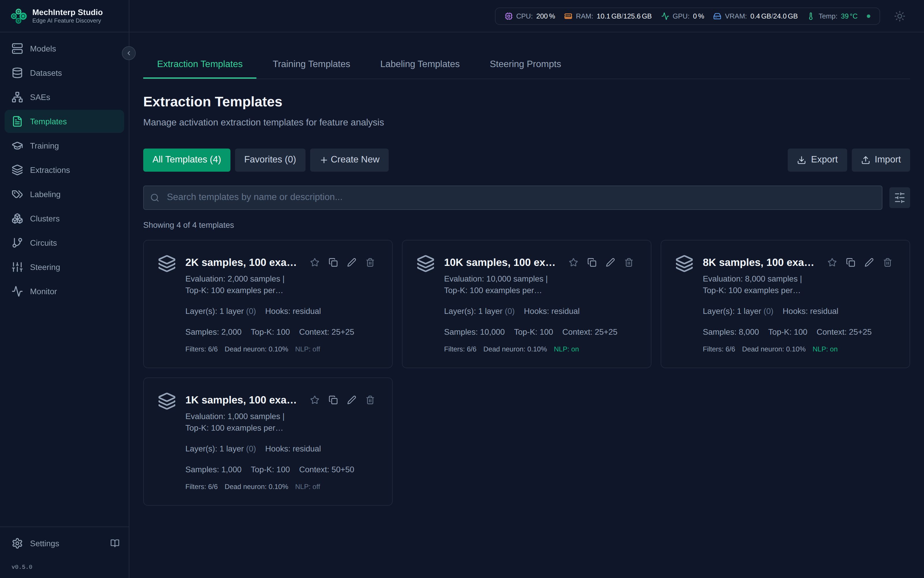Open the filter options beside search

899,198
